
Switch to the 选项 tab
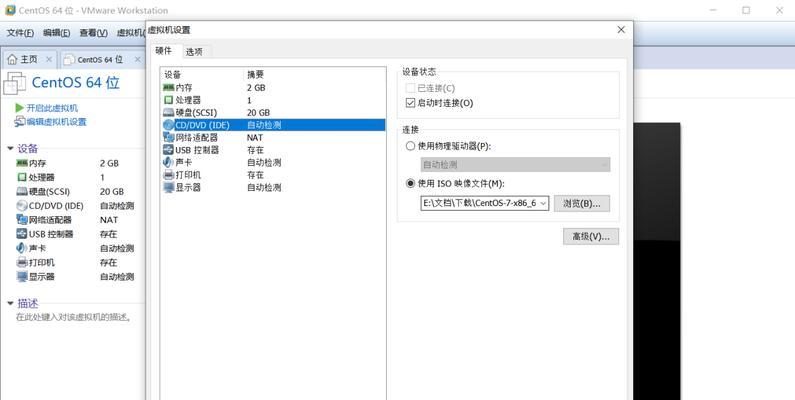tap(194, 51)
